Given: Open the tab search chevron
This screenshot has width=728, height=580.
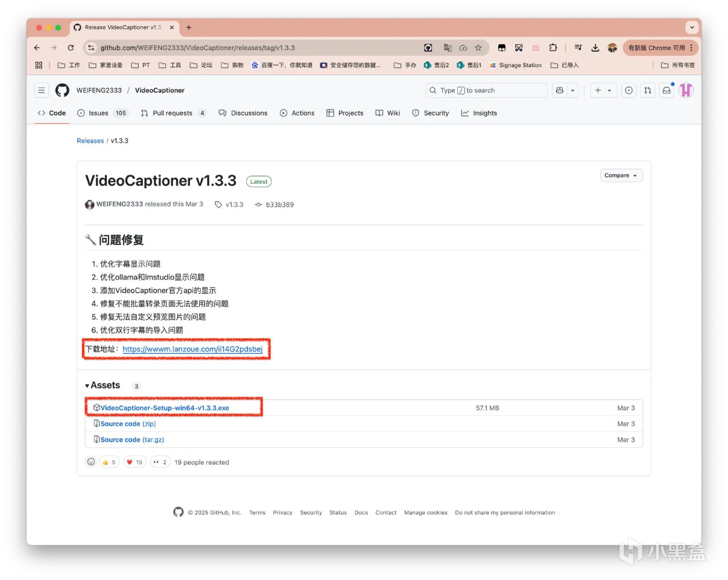Looking at the screenshot, I should [x=692, y=27].
